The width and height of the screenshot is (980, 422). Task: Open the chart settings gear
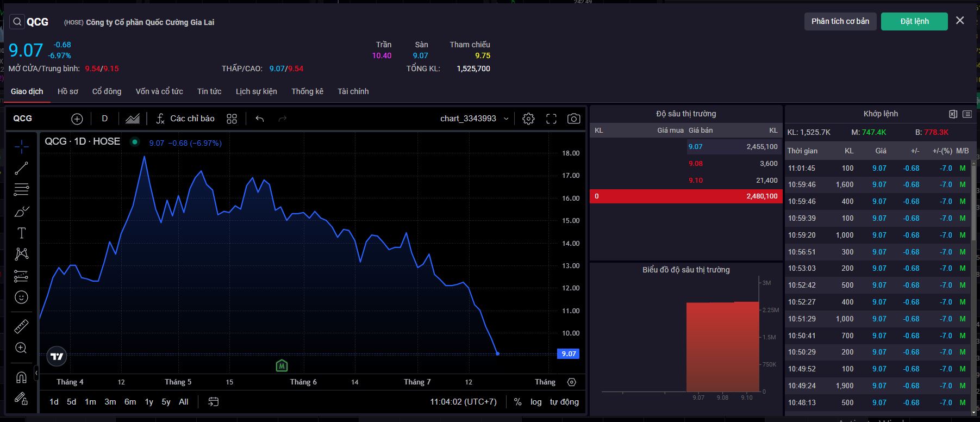pyautogui.click(x=528, y=119)
